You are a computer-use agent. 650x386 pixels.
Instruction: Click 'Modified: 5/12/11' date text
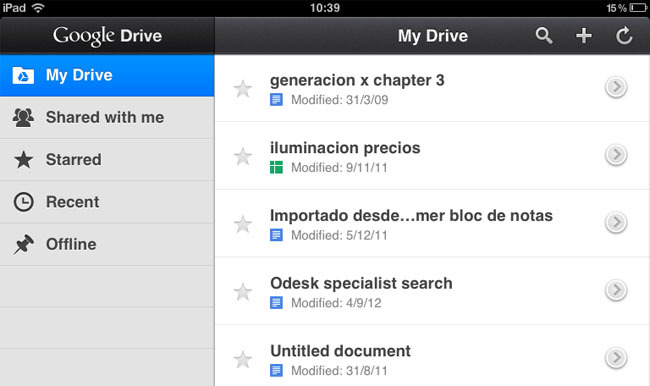[x=339, y=235]
